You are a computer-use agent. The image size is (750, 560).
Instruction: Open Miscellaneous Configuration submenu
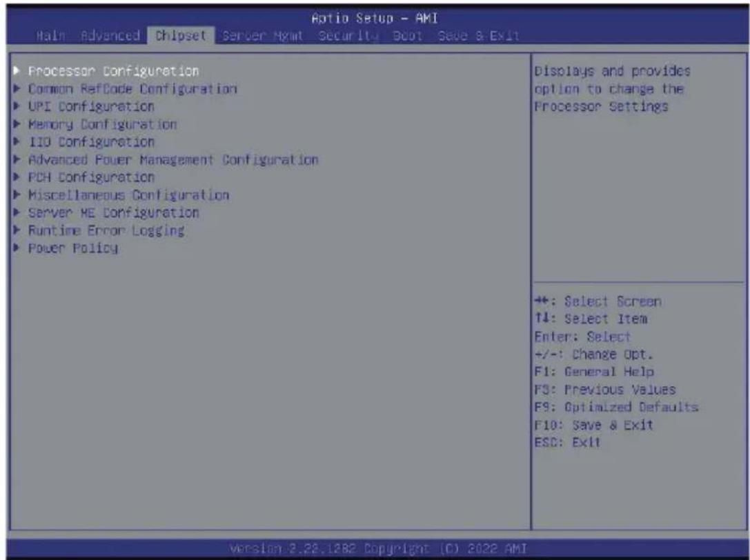[x=128, y=195]
